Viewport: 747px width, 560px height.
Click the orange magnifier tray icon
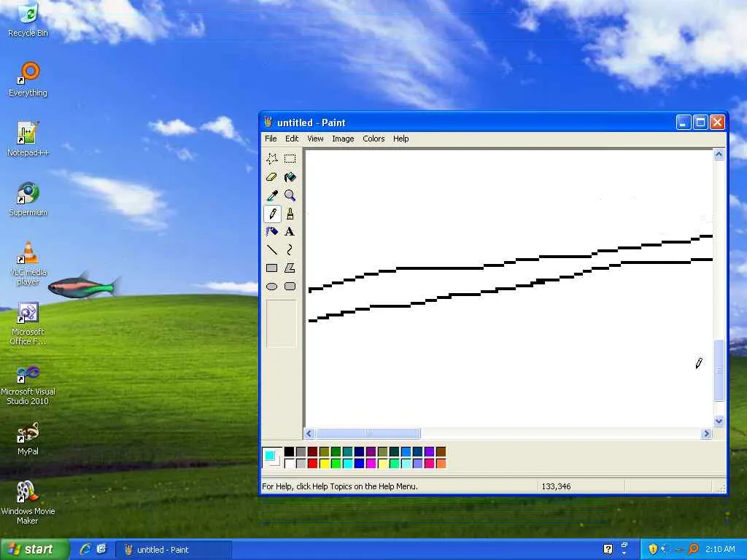(694, 549)
